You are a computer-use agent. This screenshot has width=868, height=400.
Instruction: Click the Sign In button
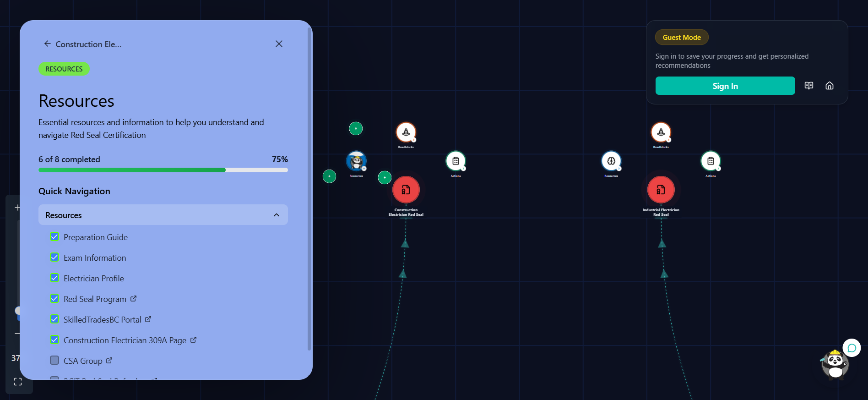(725, 86)
